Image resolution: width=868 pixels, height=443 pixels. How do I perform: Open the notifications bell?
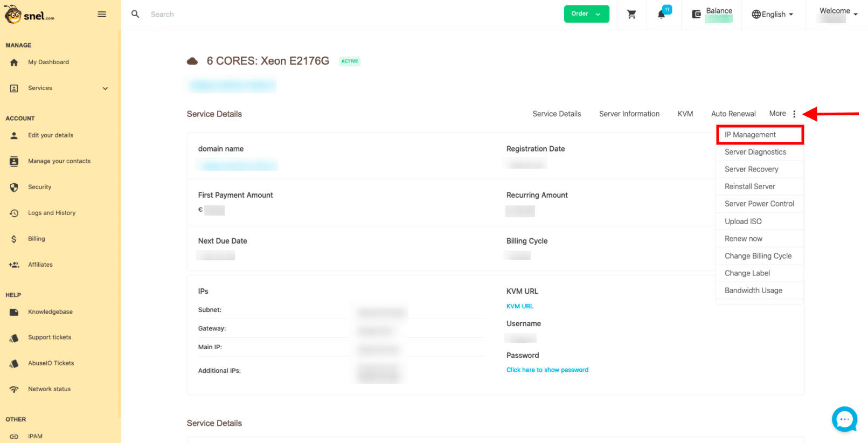[662, 15]
